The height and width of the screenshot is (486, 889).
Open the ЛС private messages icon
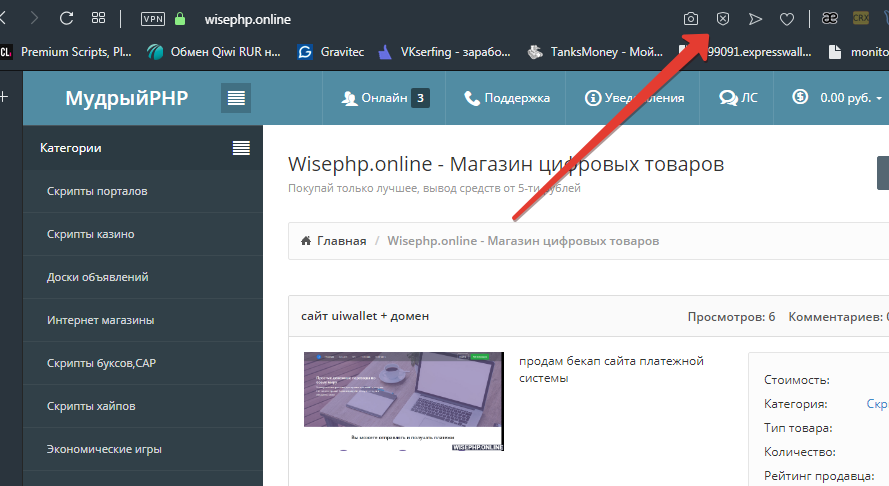[x=738, y=98]
